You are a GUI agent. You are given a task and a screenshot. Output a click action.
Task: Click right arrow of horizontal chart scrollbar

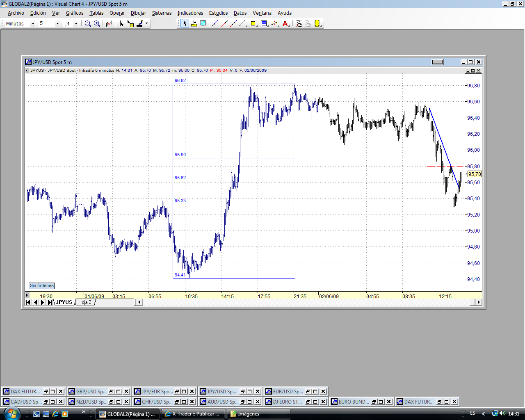point(478,302)
